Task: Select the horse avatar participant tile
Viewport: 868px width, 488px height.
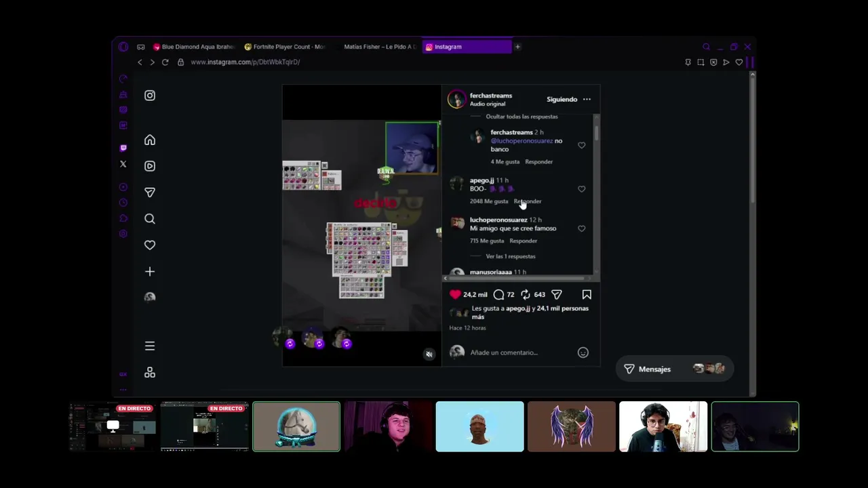Action: tap(296, 426)
